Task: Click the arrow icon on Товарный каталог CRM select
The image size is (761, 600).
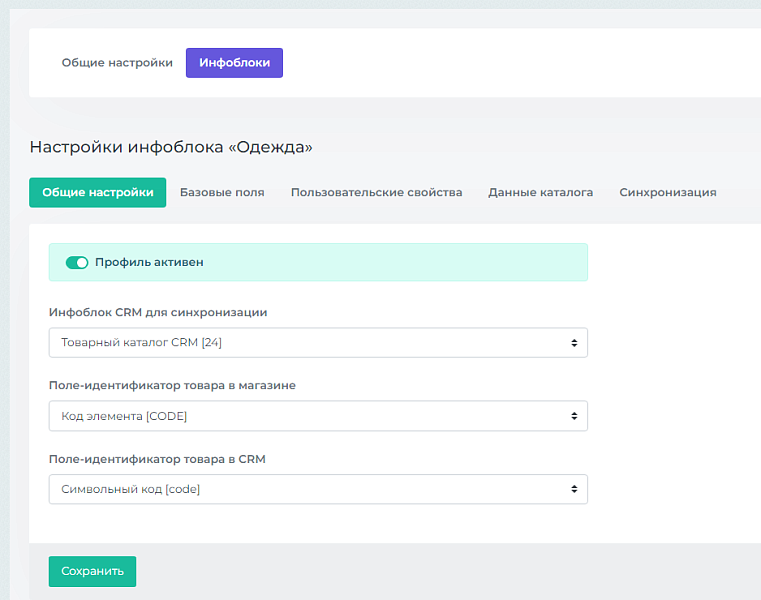Action: pyautogui.click(x=574, y=343)
